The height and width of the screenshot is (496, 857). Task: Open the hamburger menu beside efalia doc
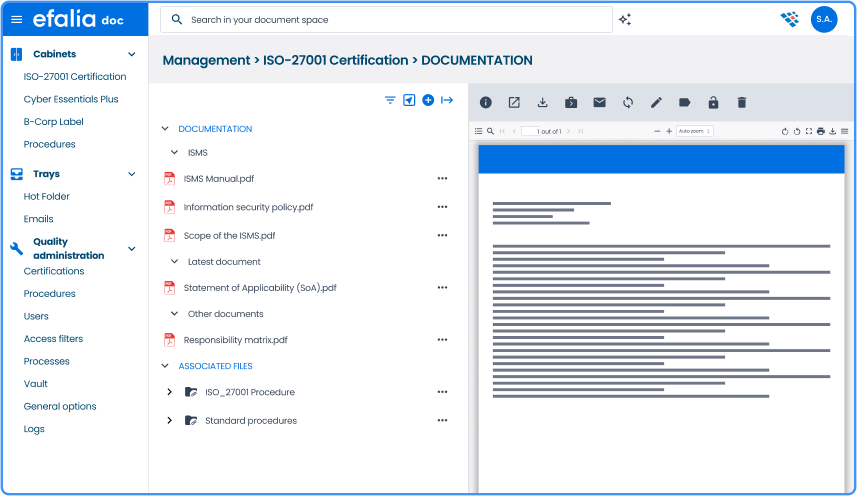pos(17,20)
